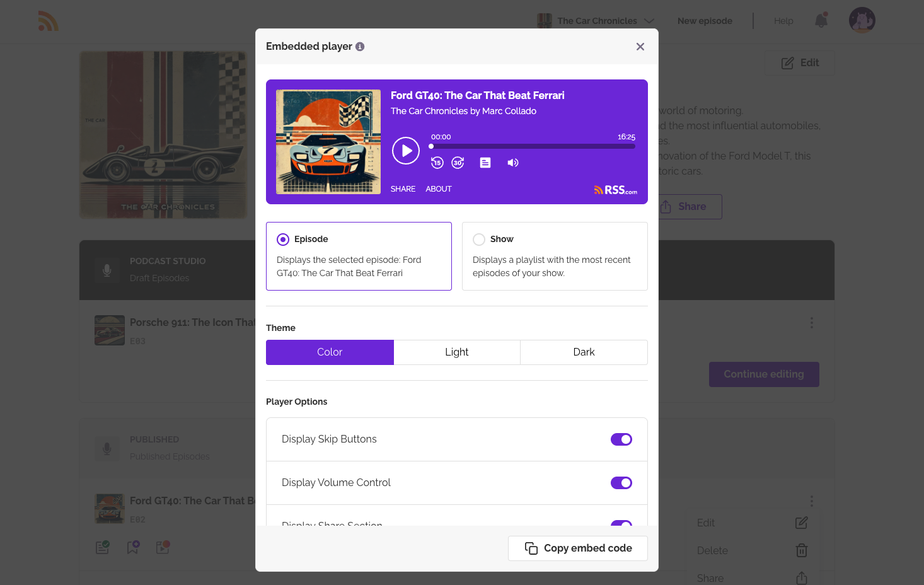Close the Embedded player dialog
This screenshot has width=924, height=585.
click(640, 47)
